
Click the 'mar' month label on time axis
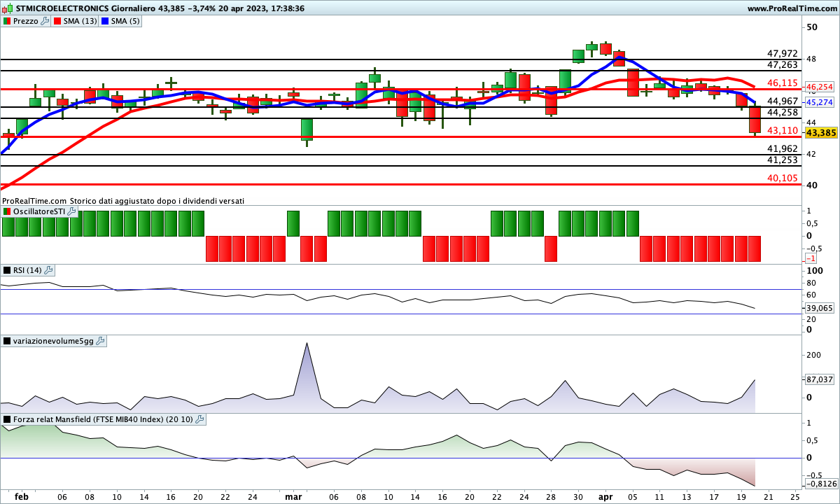pyautogui.click(x=293, y=496)
